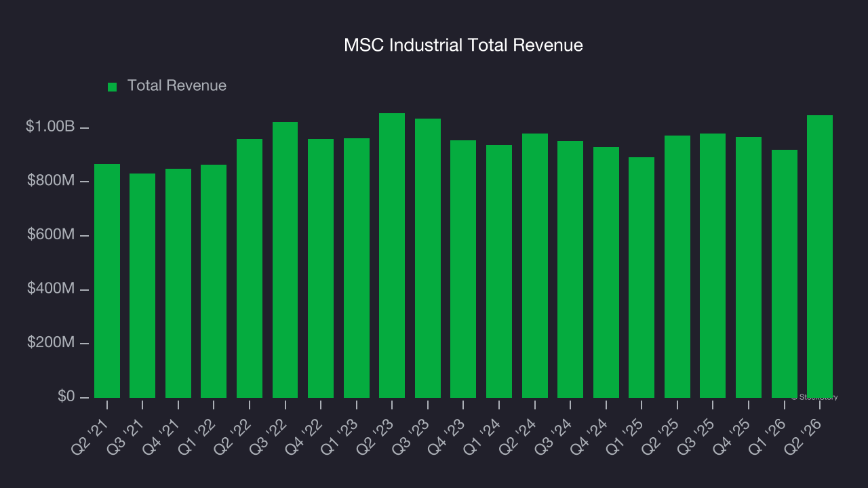Viewport: 868px width, 488px height.
Task: Select the Q2 '26 revenue bar
Action: tap(820, 256)
